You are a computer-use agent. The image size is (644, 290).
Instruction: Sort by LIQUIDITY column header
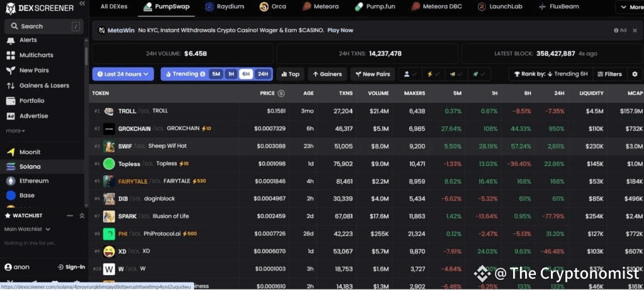(591, 93)
